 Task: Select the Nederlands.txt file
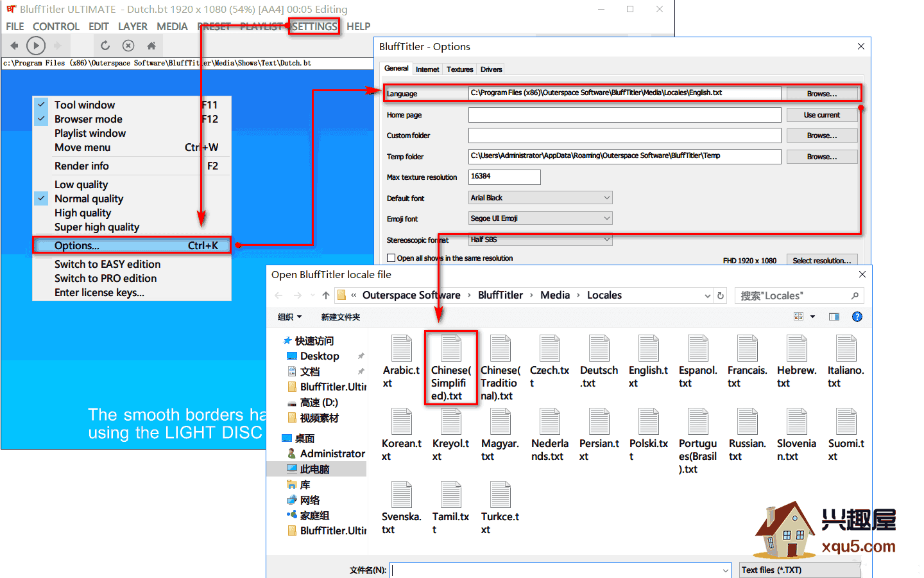pyautogui.click(x=549, y=435)
